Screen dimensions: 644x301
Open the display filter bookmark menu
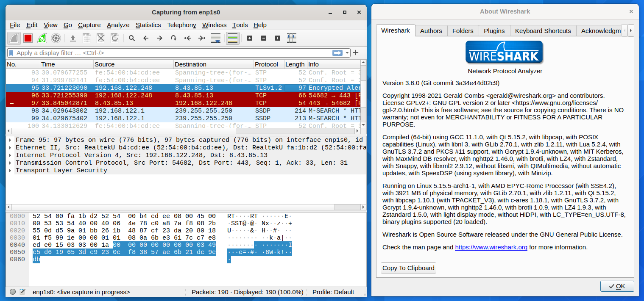point(11,53)
